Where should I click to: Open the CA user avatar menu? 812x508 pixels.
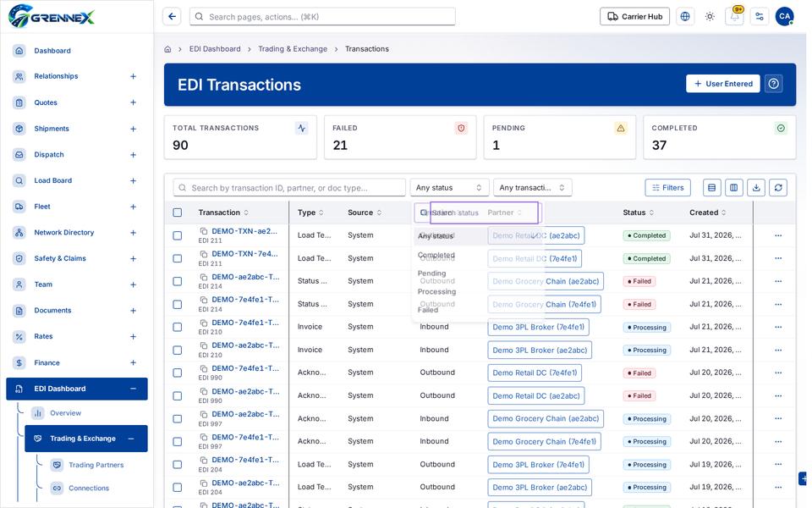(785, 17)
